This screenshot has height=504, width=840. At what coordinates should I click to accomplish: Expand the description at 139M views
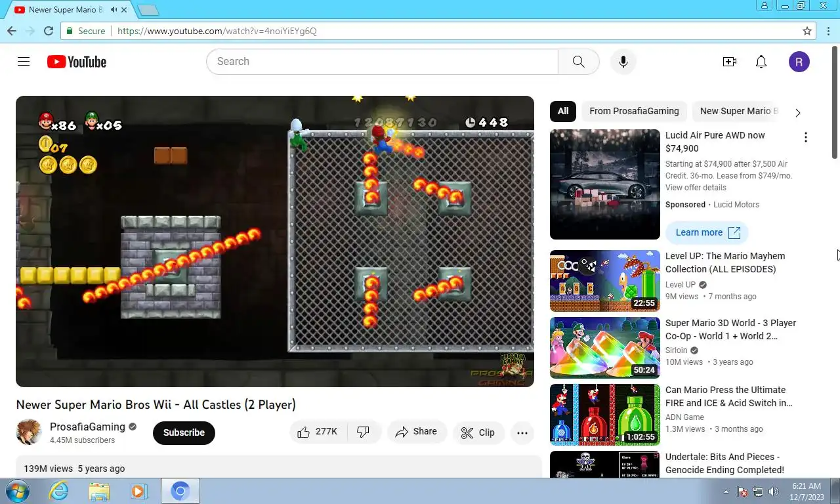pos(278,469)
